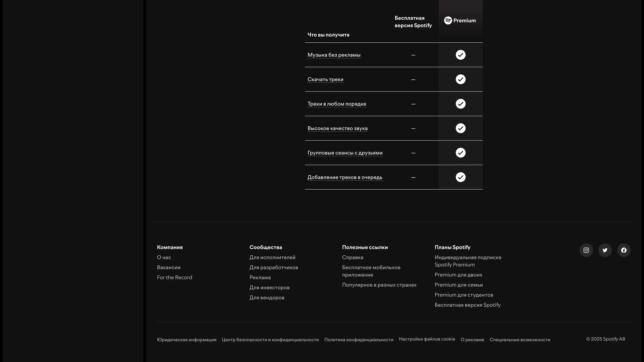
Task: Open Юридическая информация link
Action: (186, 340)
